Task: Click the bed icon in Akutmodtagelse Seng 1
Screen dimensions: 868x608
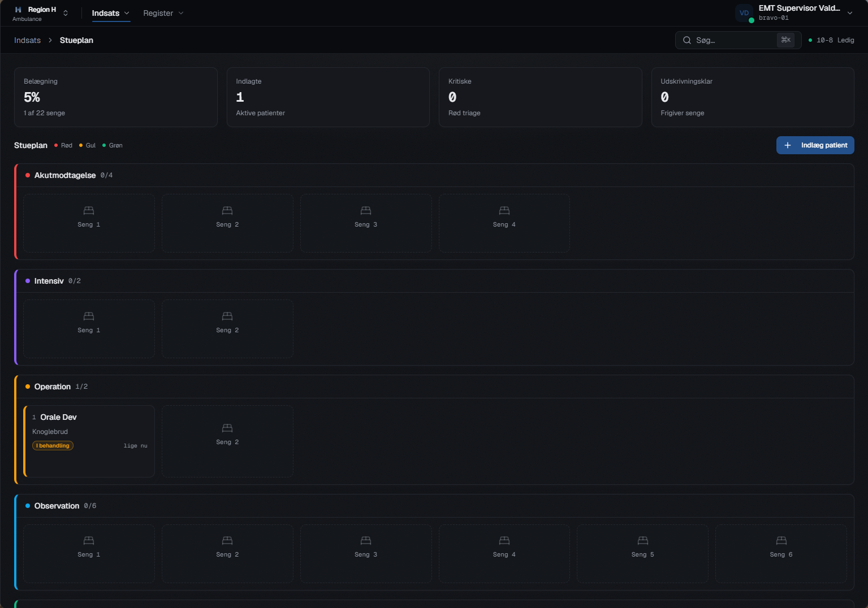Action: point(89,211)
